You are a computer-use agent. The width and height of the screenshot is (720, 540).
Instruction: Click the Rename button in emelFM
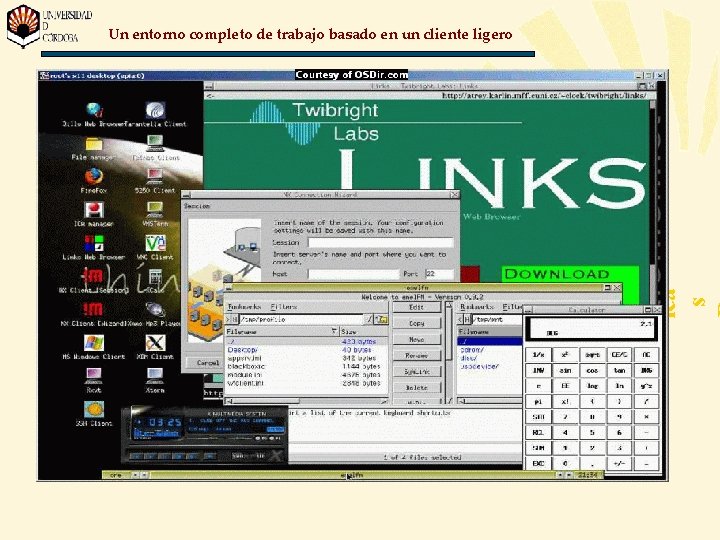416,355
